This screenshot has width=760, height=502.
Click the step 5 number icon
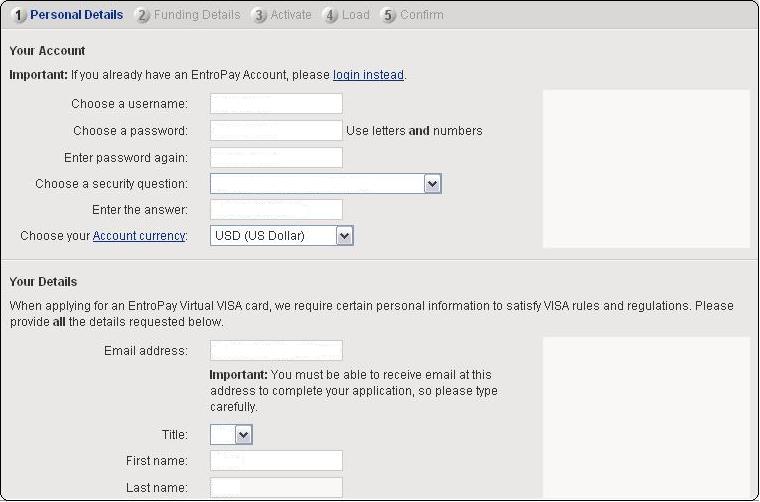[388, 16]
